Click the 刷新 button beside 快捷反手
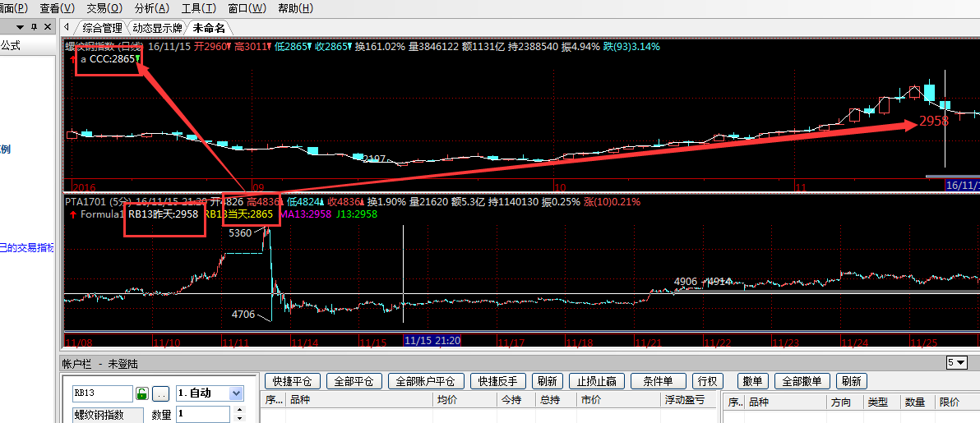This screenshot has width=980, height=423. pyautogui.click(x=547, y=381)
